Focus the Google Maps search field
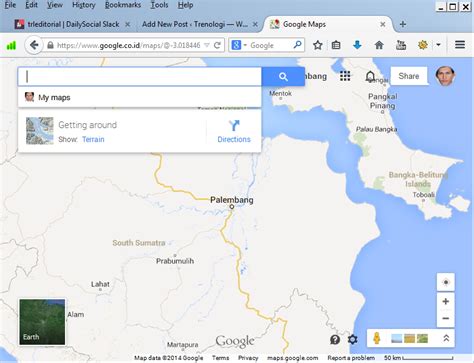The width and height of the screenshot is (474, 363). [x=140, y=77]
